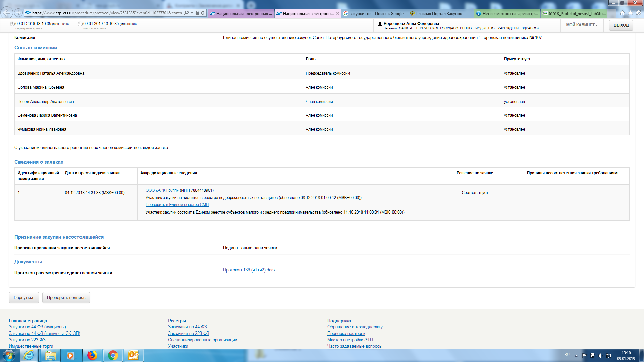Go back with the browser Back arrow

coord(7,13)
